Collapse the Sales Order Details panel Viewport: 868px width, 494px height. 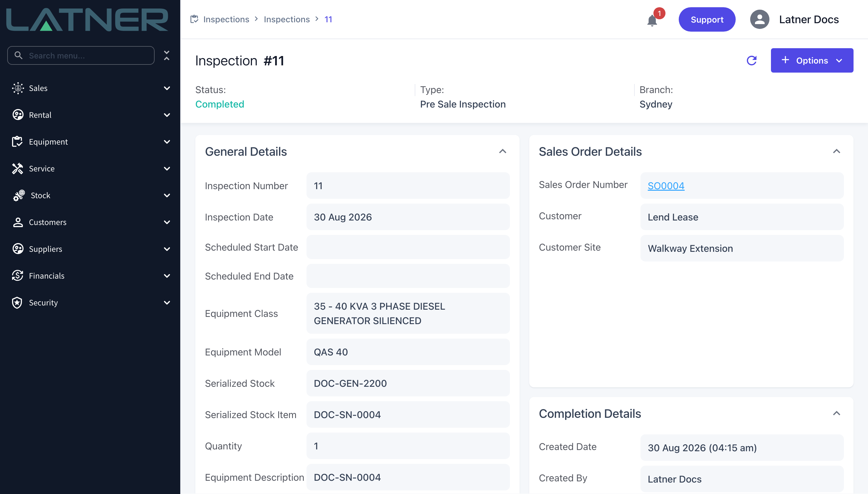click(836, 151)
